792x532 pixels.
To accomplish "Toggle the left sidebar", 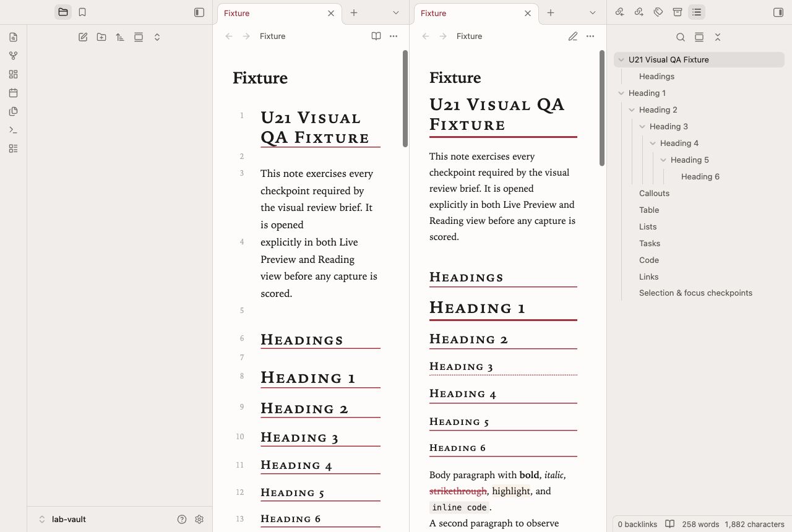I will (x=199, y=12).
